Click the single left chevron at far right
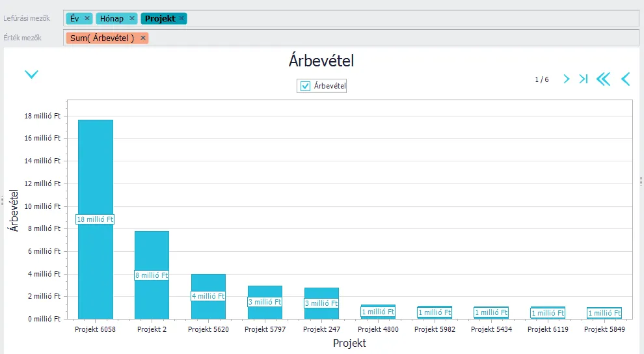This screenshot has height=354, width=644. [625, 79]
